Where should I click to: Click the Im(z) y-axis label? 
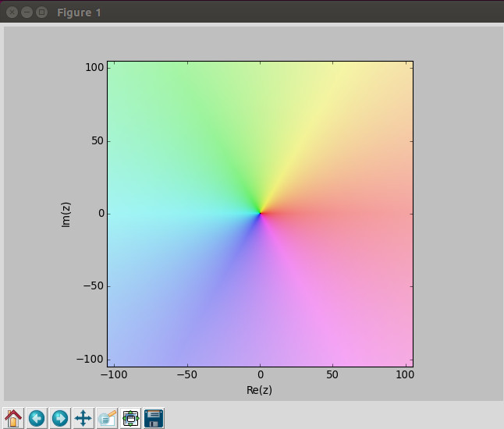pyautogui.click(x=66, y=214)
